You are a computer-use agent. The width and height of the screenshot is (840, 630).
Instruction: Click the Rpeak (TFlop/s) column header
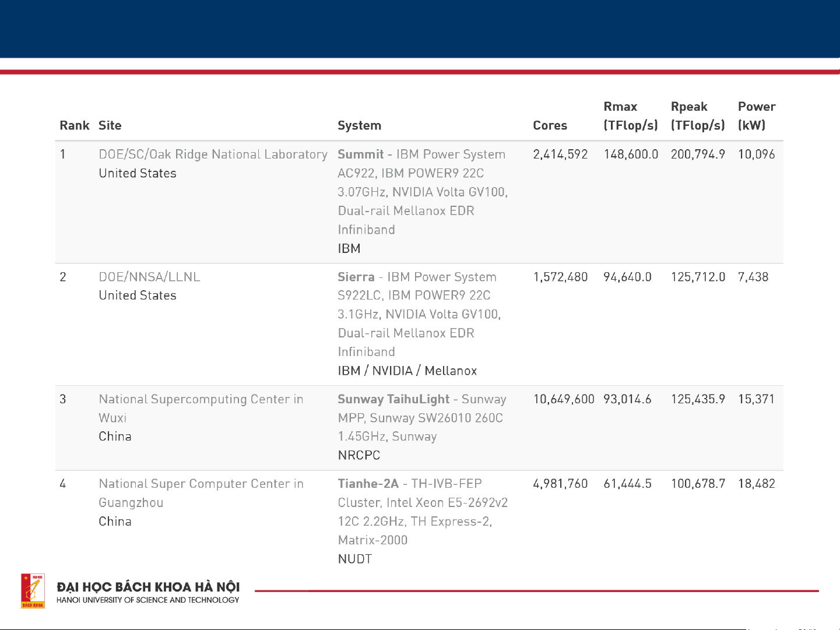[697, 116]
